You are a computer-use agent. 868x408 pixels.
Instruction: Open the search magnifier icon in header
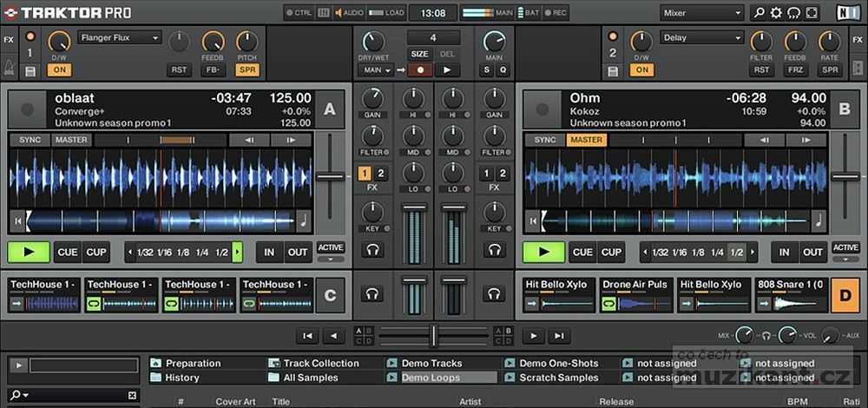[x=759, y=12]
